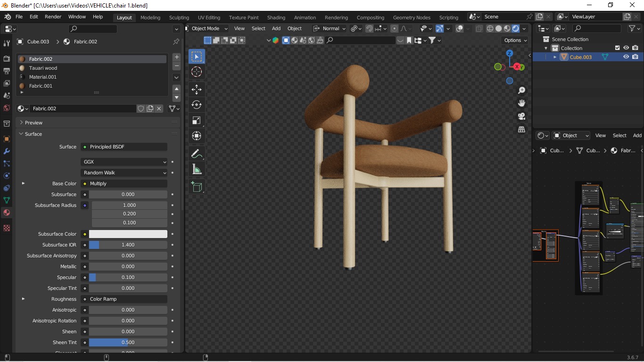Switch perspective/orthographic grid gizmo
Screen dimensions: 644x362
(521, 129)
